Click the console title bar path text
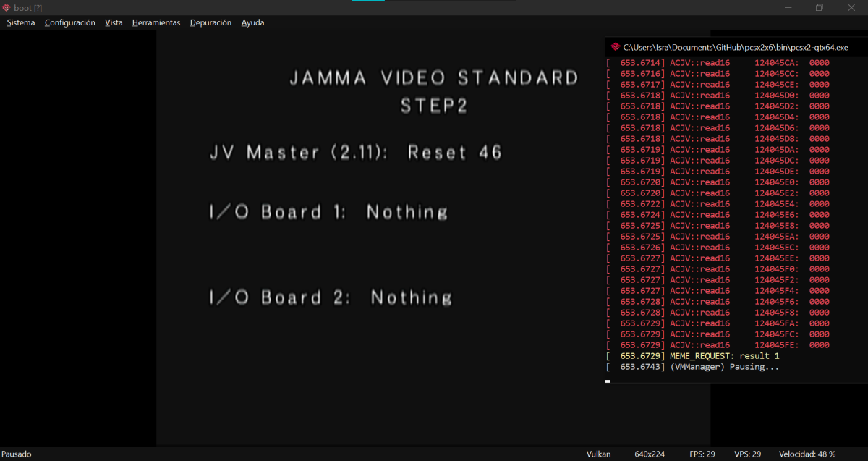 point(736,47)
